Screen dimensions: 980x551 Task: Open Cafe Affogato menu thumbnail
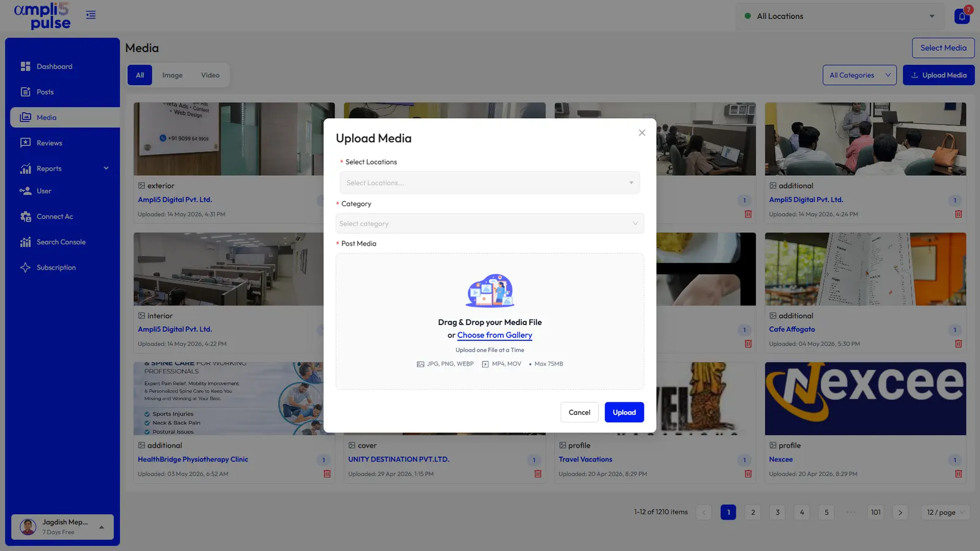pyautogui.click(x=865, y=269)
